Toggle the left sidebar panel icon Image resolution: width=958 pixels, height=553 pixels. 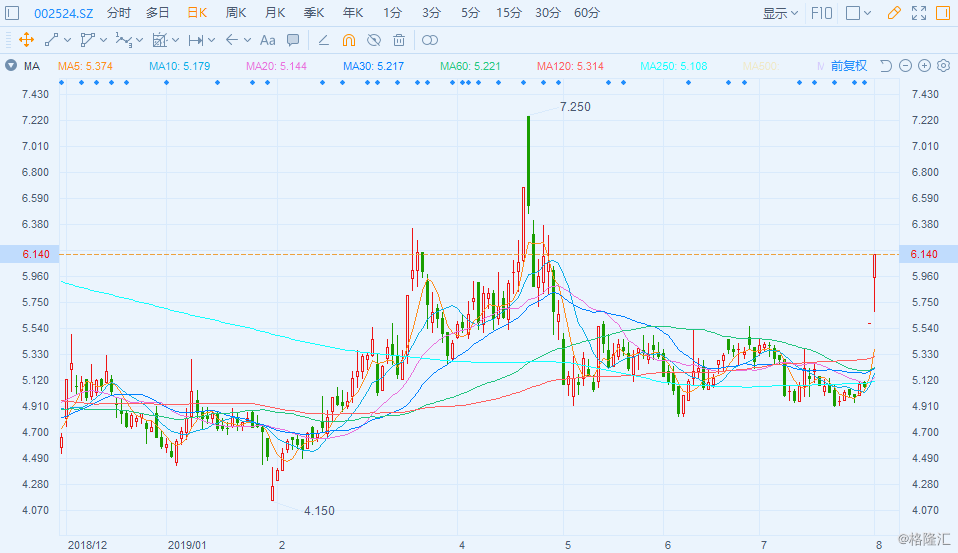pos(12,13)
